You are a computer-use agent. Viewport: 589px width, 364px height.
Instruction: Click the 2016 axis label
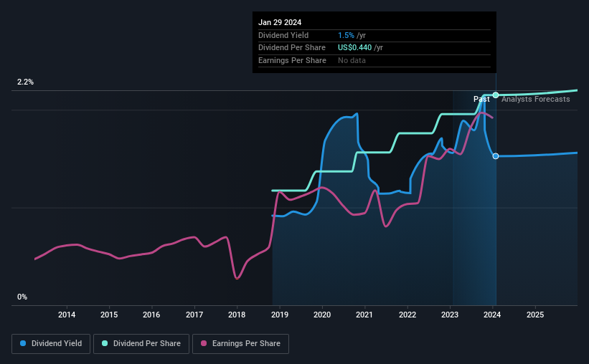(151, 315)
